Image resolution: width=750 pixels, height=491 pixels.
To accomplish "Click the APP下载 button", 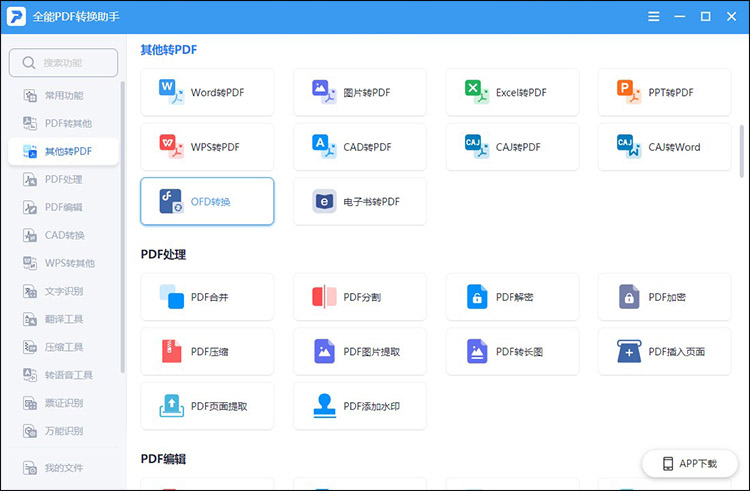I will pyautogui.click(x=690, y=463).
